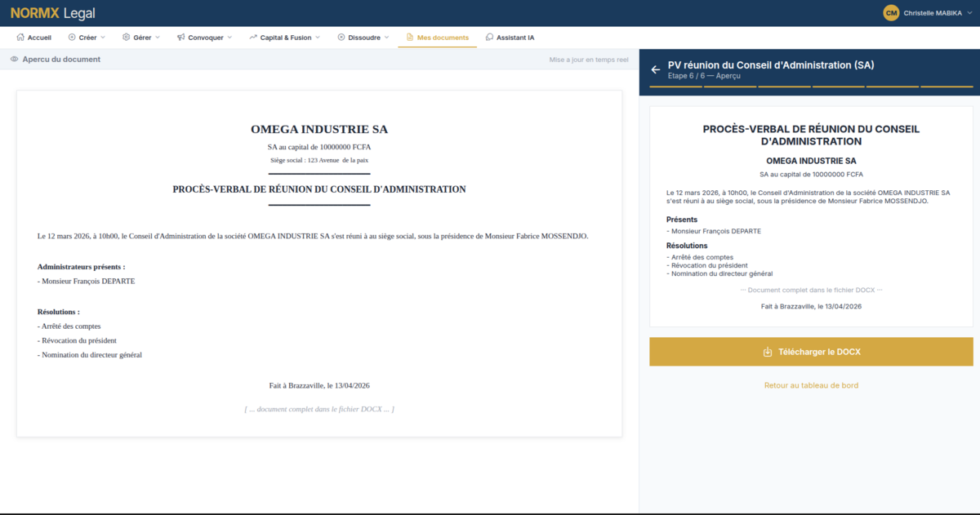Viewport: 980px width, 515px height.
Task: Open the Assistant IA menu label
Action: click(x=515, y=38)
